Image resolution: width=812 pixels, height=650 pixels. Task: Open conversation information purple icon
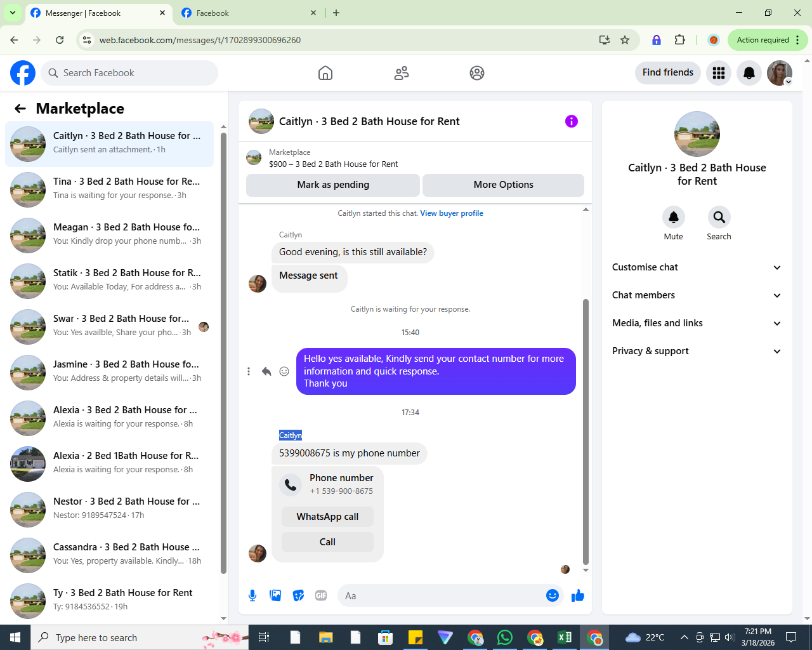point(572,121)
